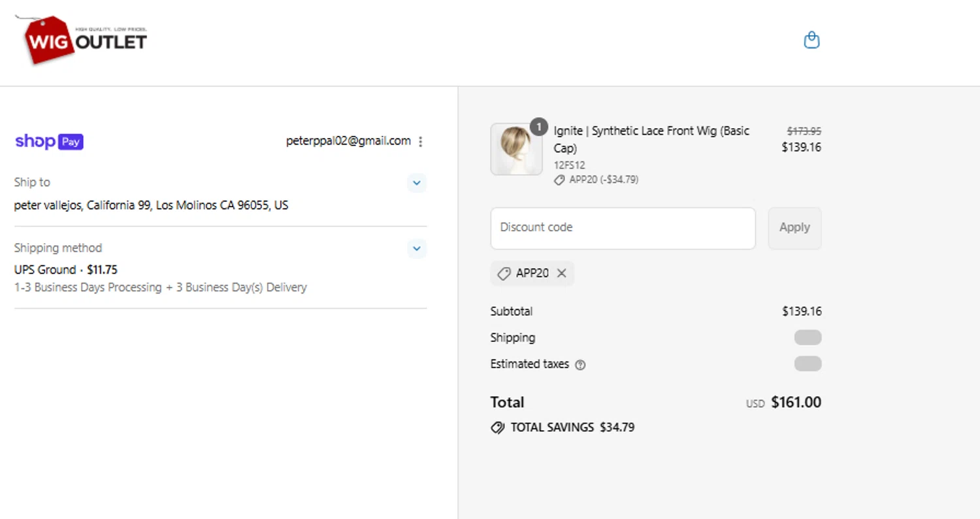Click the discount tag icon under 12FS12
980x519 pixels.
559,180
